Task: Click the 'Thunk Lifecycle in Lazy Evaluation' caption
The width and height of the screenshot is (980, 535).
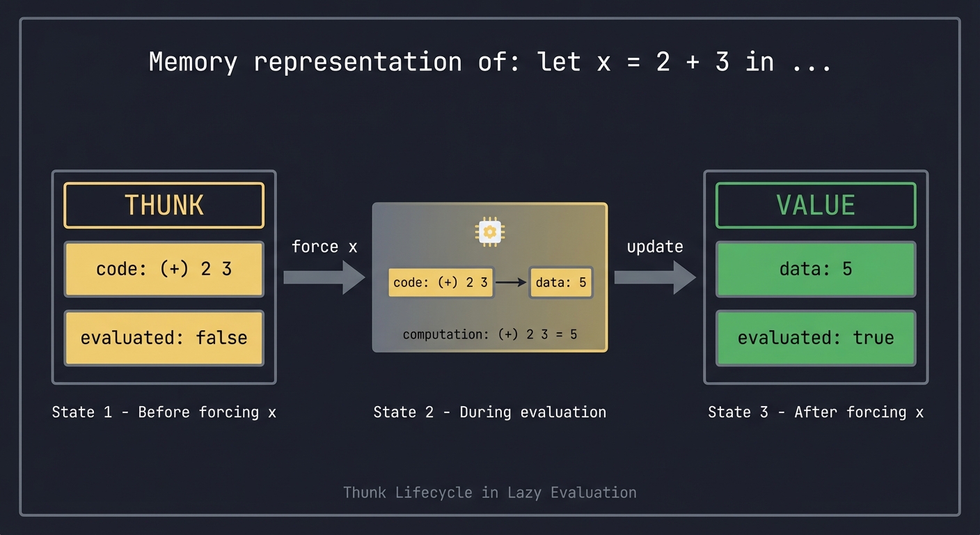Action: point(490,493)
